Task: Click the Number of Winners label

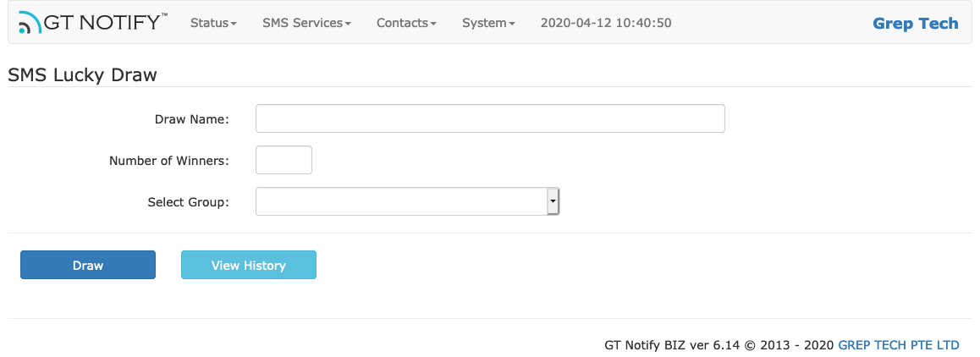Action: point(169,161)
